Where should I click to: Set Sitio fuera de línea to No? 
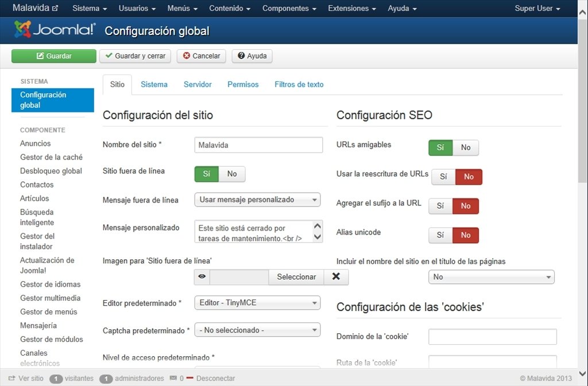(x=232, y=174)
